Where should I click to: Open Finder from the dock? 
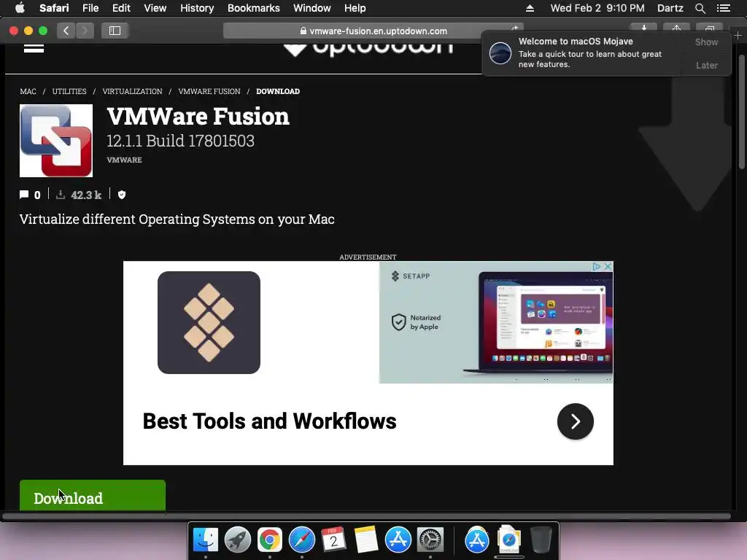click(205, 540)
